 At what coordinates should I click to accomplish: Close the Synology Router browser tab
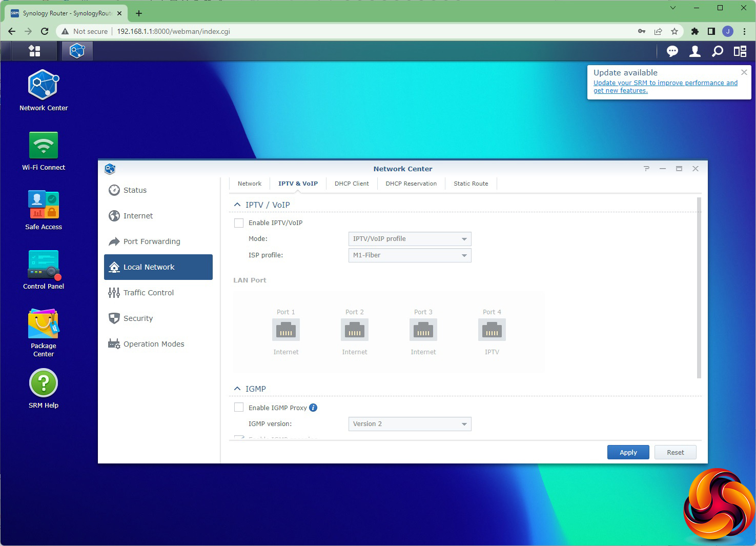point(119,13)
